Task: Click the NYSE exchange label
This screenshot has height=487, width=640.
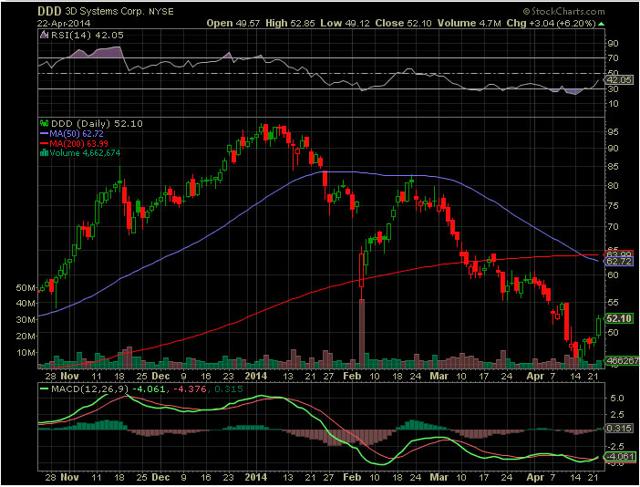Action: (161, 11)
